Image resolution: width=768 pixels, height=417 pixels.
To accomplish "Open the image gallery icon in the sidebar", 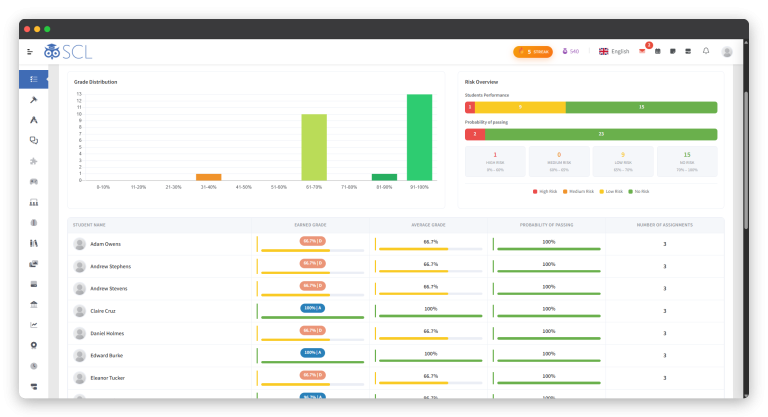I will click(x=34, y=264).
